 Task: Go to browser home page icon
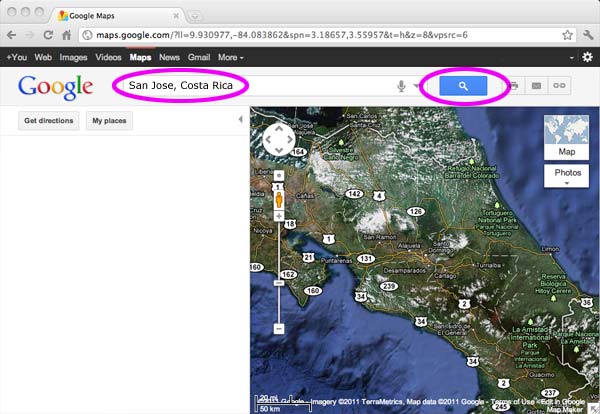(67, 35)
